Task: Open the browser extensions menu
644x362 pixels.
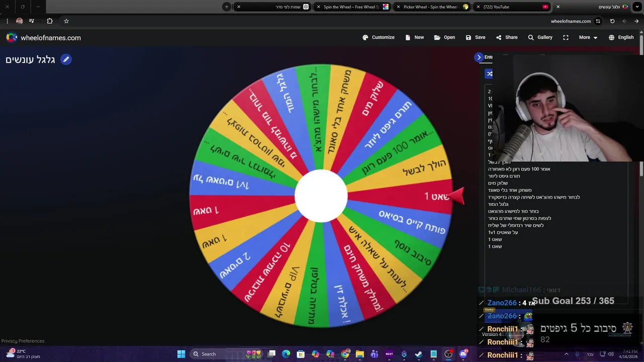Action: point(50,21)
